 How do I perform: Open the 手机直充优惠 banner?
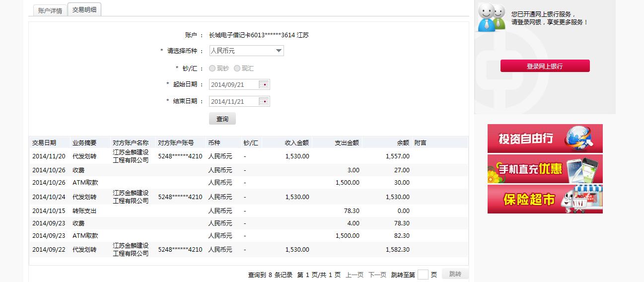(545, 169)
